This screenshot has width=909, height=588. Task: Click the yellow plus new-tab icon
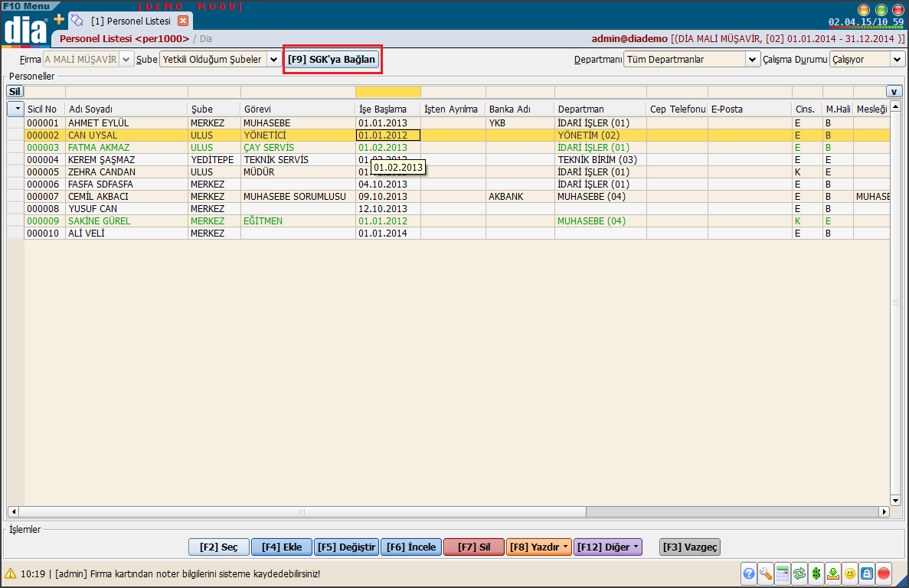click(59, 20)
